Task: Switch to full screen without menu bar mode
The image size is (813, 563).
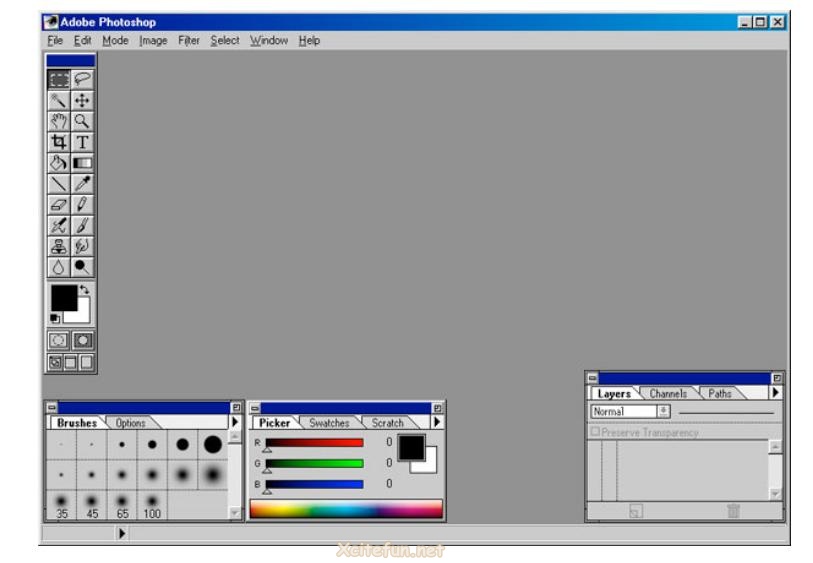Action: click(x=86, y=362)
